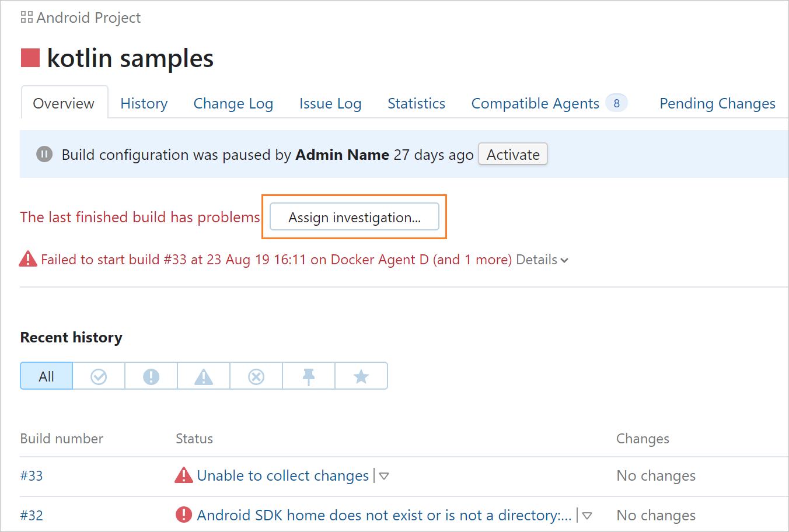Click the Android Project grid icon
789x532 pixels.
(26, 17)
